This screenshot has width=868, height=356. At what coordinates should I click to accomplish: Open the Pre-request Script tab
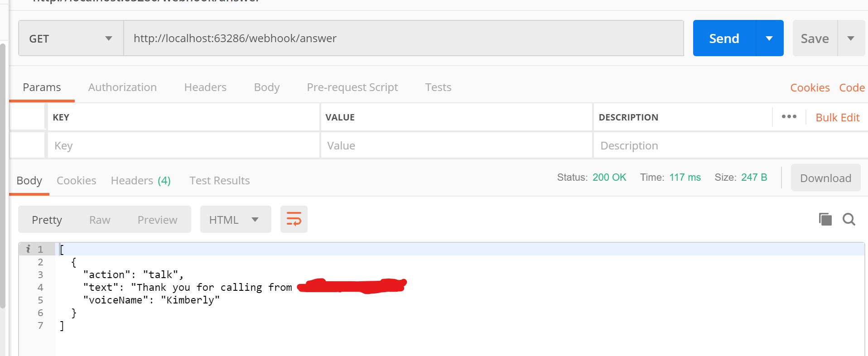[352, 87]
